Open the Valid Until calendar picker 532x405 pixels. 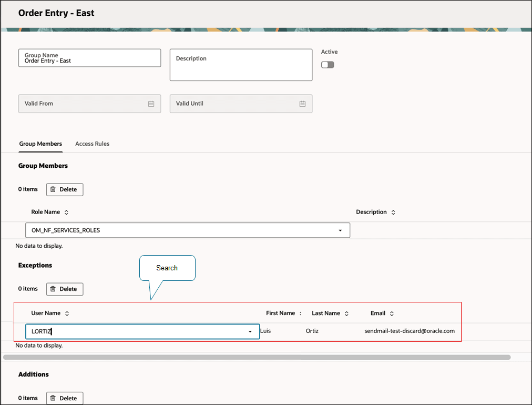click(302, 104)
